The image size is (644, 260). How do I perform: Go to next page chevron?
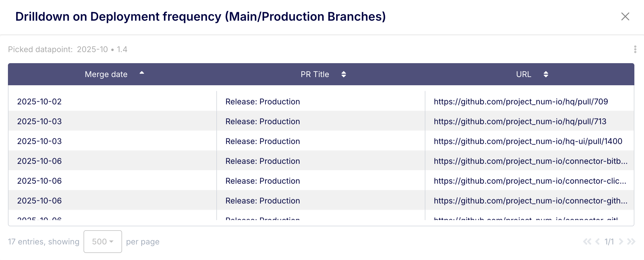click(621, 242)
